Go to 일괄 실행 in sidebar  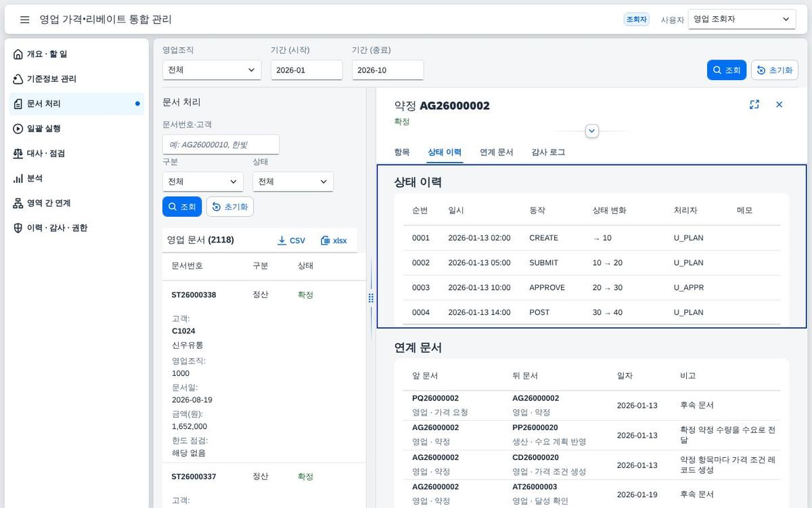(x=77, y=129)
